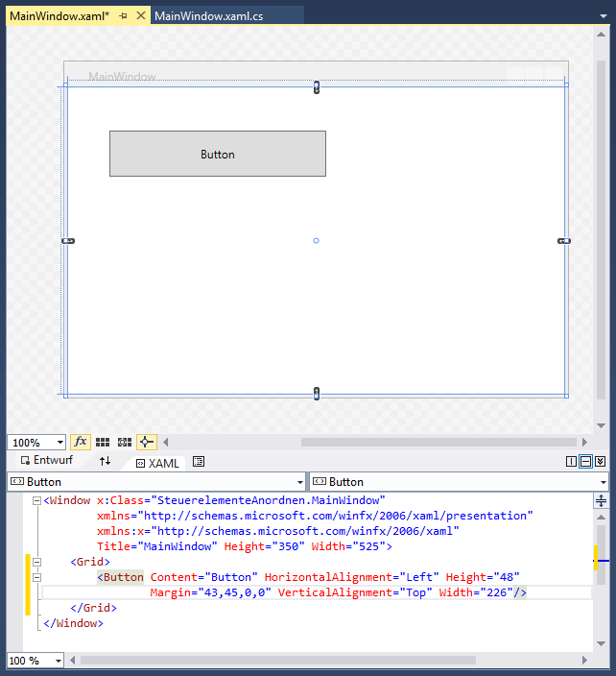
Task: Switch to vertical split view
Action: click(x=572, y=462)
